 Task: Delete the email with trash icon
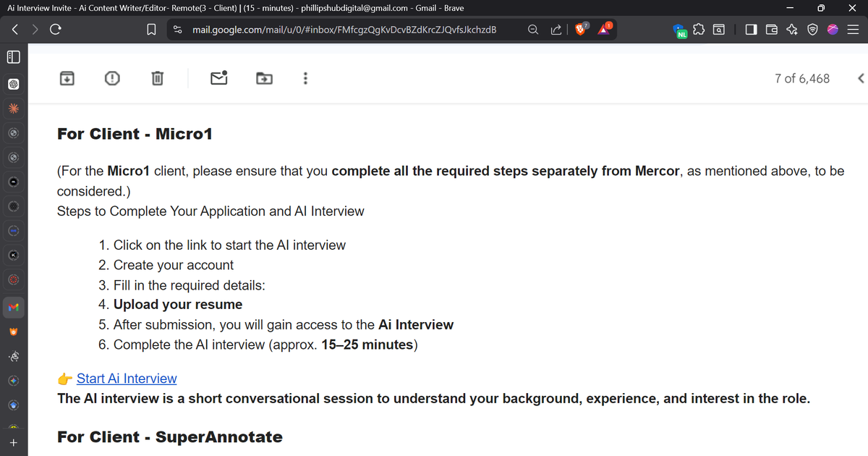(157, 78)
